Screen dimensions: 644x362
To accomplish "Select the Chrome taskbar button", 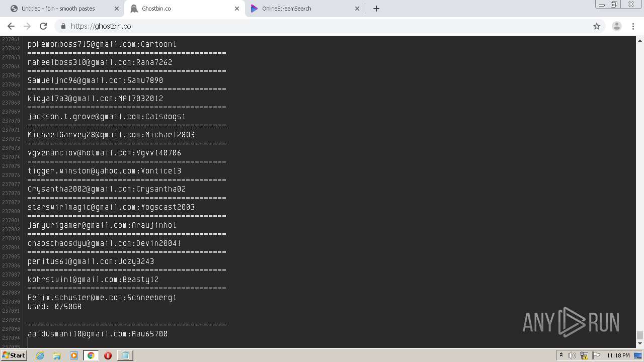I will click(91, 355).
